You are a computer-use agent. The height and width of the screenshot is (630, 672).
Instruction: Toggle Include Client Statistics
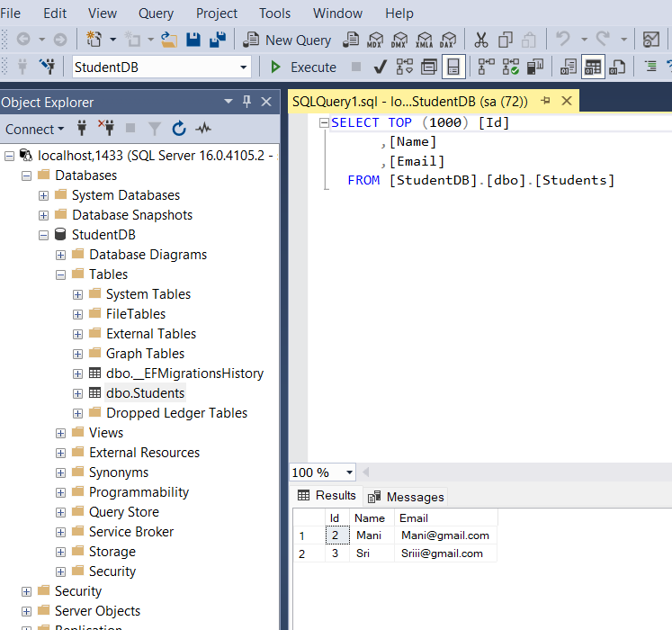(535, 67)
